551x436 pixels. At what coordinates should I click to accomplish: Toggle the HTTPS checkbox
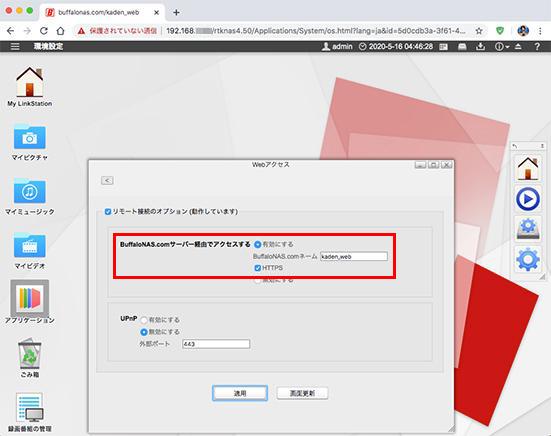tap(257, 268)
